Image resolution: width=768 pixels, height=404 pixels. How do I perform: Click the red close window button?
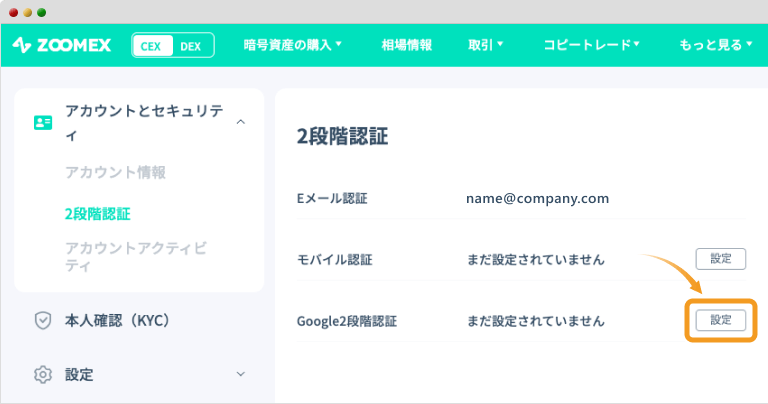pos(14,12)
